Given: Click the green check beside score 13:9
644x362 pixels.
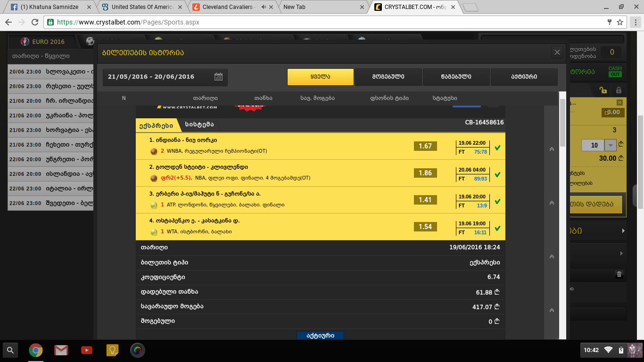Looking at the screenshot, I should coord(497,202).
